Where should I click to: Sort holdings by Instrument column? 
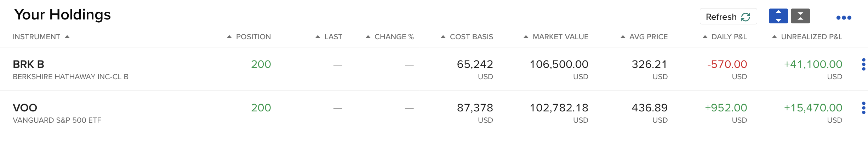pyautogui.click(x=36, y=37)
